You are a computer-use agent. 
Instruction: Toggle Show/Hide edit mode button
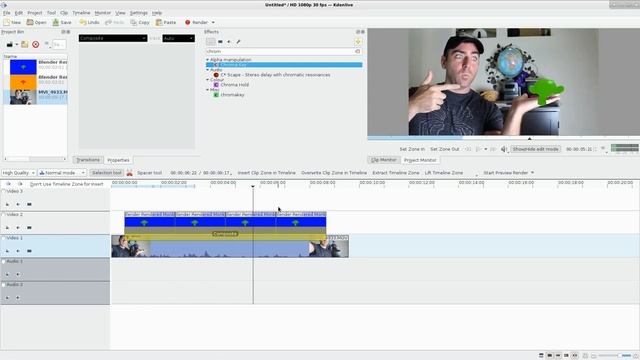tap(536, 149)
